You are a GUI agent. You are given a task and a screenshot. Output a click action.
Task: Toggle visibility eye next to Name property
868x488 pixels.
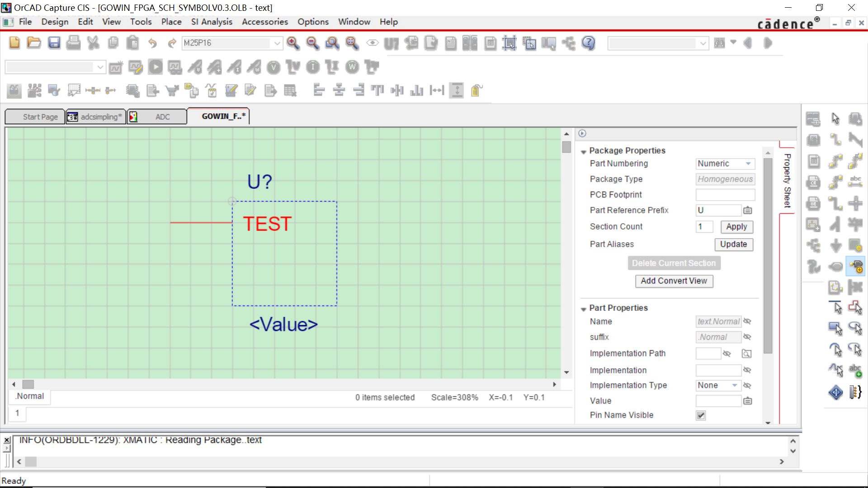pos(747,321)
